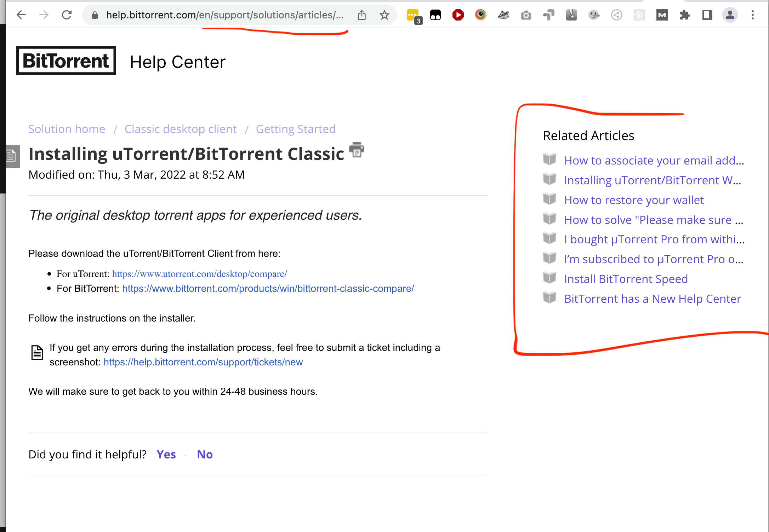Open the M extension icon
This screenshot has height=532, width=769.
click(x=662, y=15)
